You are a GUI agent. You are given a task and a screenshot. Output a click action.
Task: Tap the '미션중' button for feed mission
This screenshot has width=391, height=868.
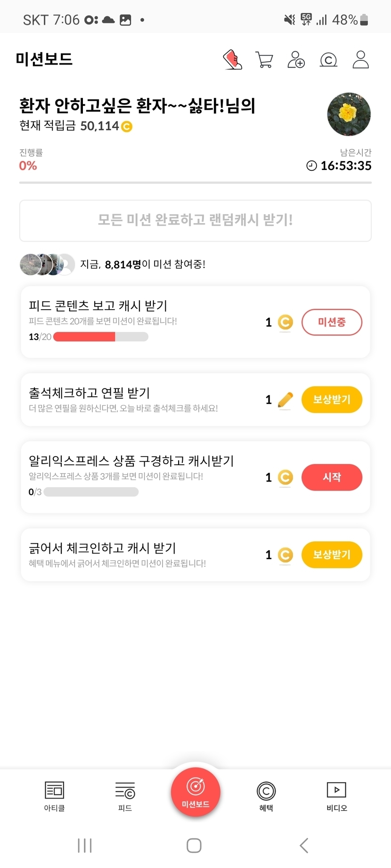pyautogui.click(x=332, y=322)
